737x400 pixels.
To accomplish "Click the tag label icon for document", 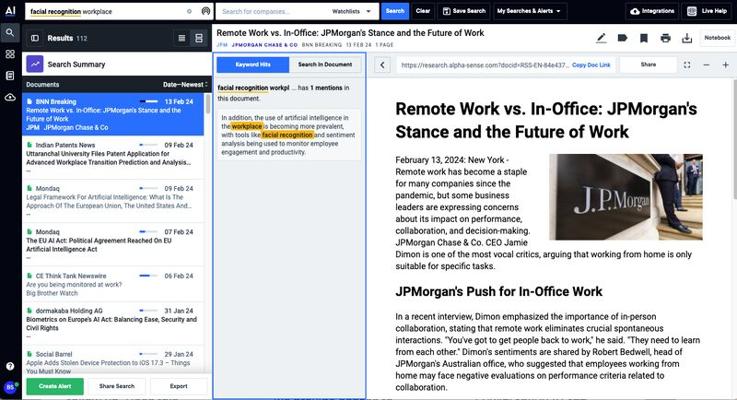I will coord(622,38).
